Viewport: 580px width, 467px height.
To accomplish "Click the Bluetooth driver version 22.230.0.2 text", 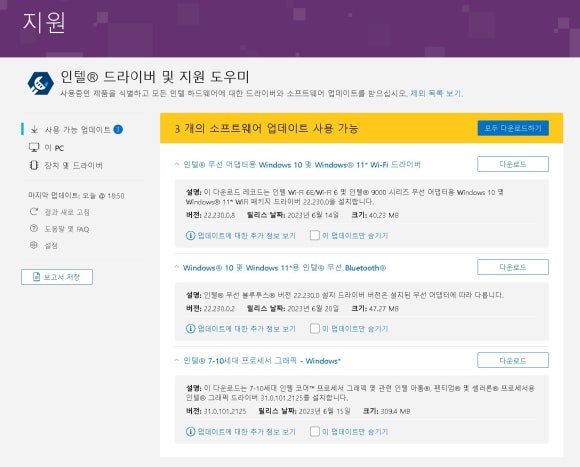I will 219,308.
